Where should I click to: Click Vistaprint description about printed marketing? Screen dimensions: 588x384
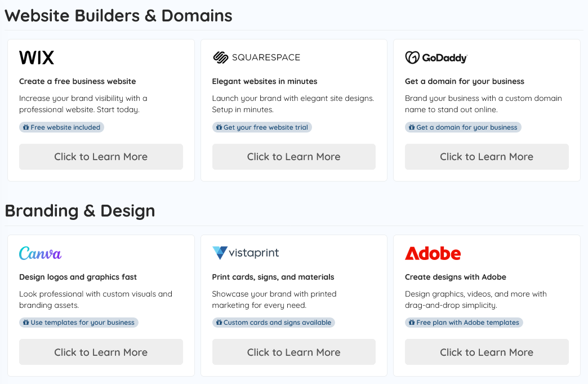point(274,299)
